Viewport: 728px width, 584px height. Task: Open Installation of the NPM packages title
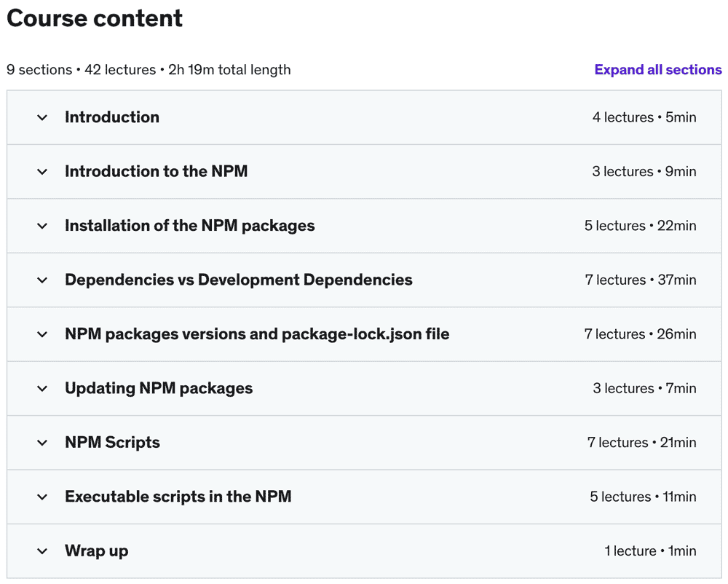(x=189, y=226)
